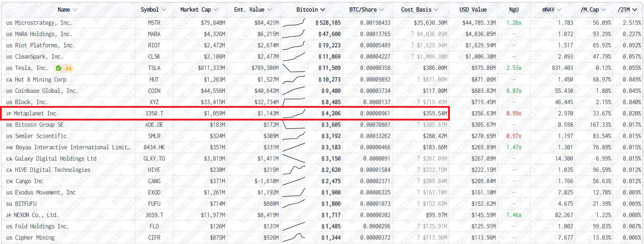Click the Microstrategy bitcoin holdings sparkline
644x244 pixels.
point(294,23)
